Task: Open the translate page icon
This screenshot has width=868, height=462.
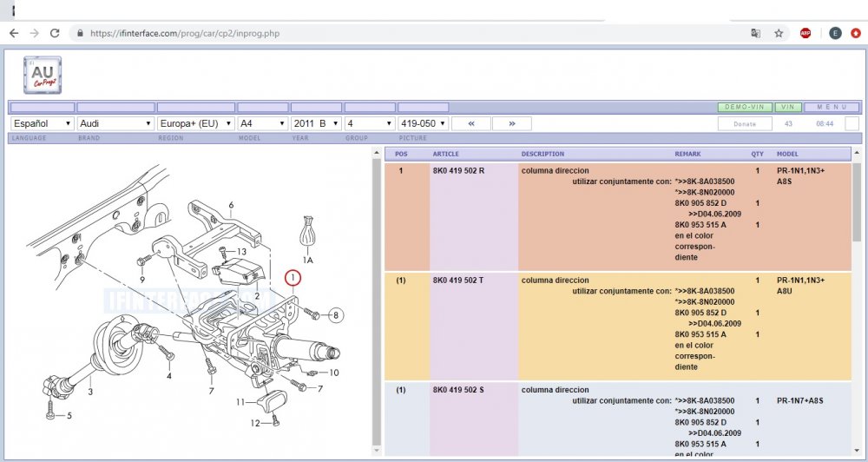Action: click(756, 33)
